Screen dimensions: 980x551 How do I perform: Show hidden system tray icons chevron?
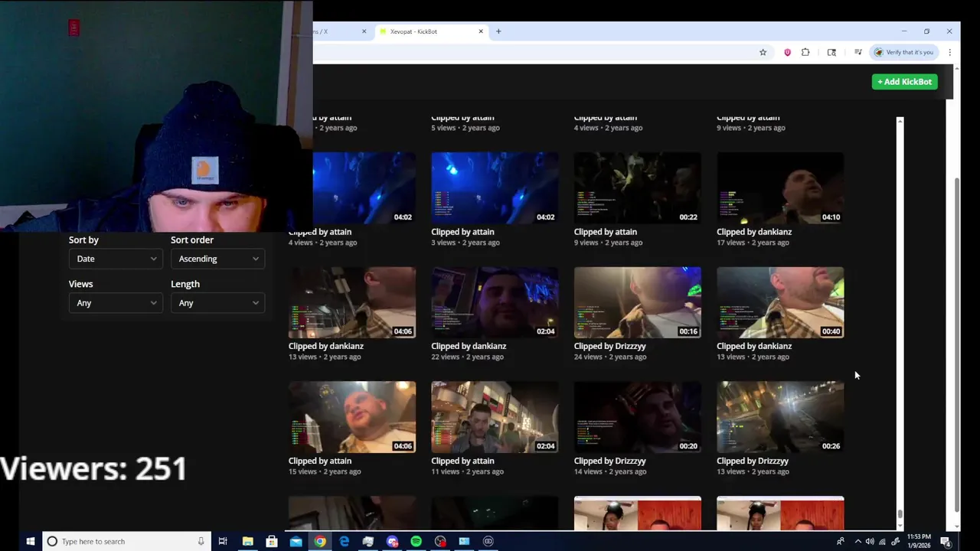pyautogui.click(x=857, y=541)
